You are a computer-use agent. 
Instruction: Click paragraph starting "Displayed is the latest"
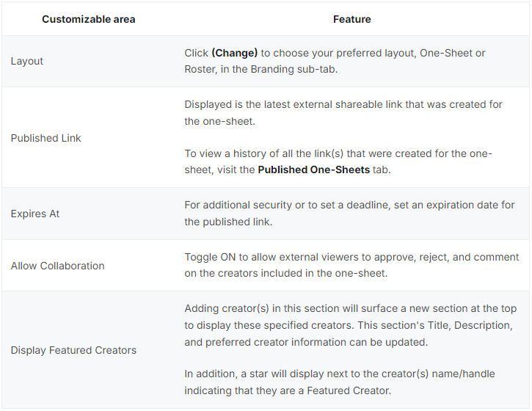[343, 112]
